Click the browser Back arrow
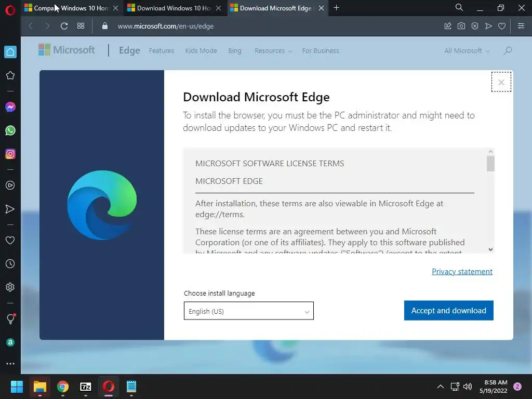The width and height of the screenshot is (532, 399). 31,26
